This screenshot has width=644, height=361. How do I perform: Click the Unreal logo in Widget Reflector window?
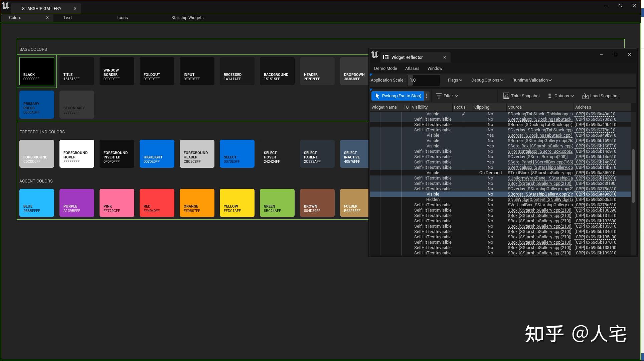coord(375,54)
